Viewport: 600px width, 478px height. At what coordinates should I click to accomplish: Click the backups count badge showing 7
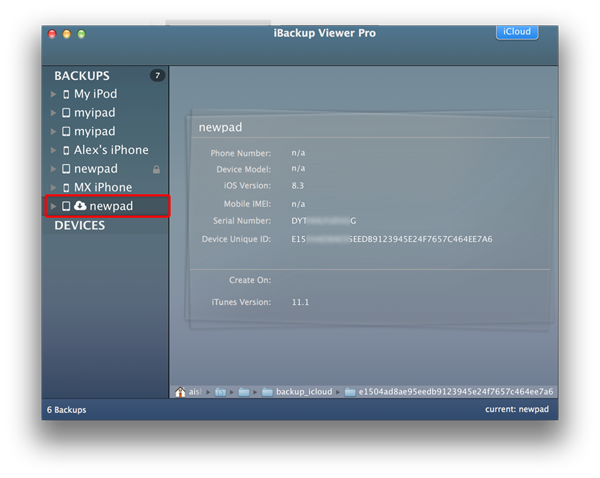tap(157, 75)
